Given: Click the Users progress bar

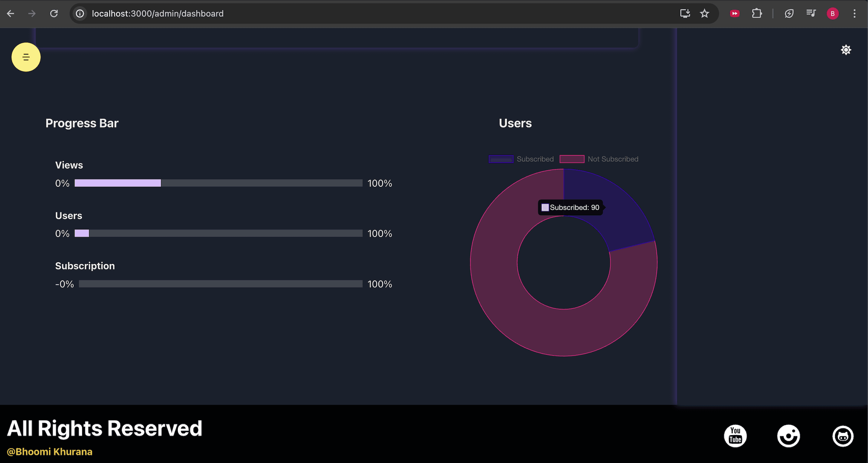Looking at the screenshot, I should point(218,233).
